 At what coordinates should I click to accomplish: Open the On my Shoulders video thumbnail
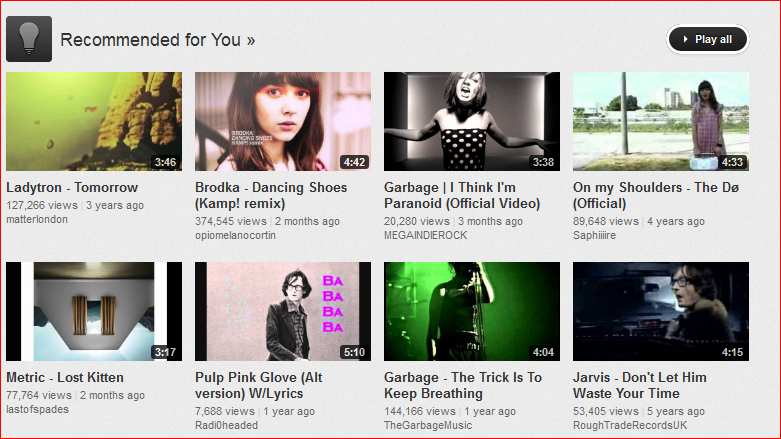pos(661,122)
